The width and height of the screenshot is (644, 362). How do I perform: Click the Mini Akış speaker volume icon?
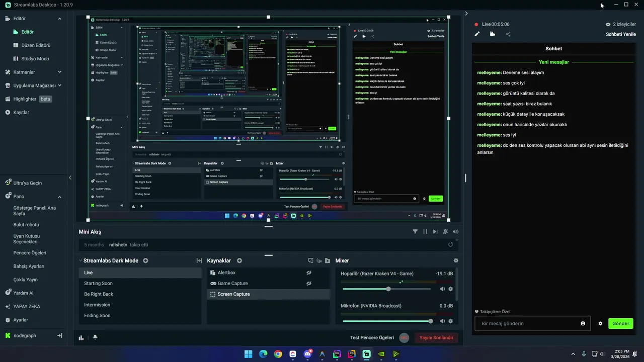(456, 232)
